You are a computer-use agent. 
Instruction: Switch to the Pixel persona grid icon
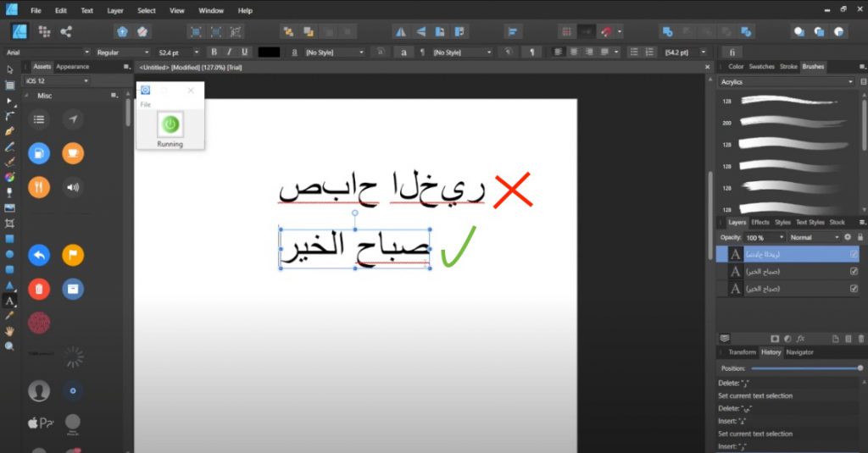click(44, 31)
